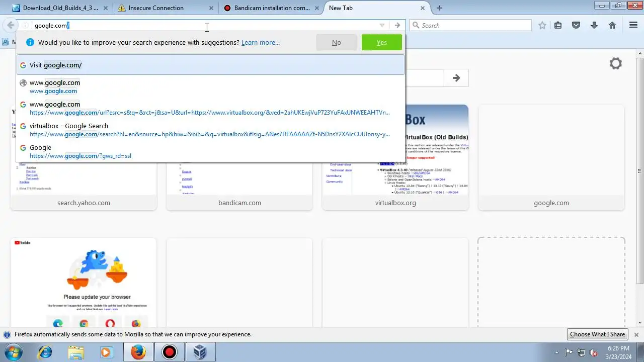Open Windows Media Player on taskbar
This screenshot has width=644, height=362.
(107, 352)
